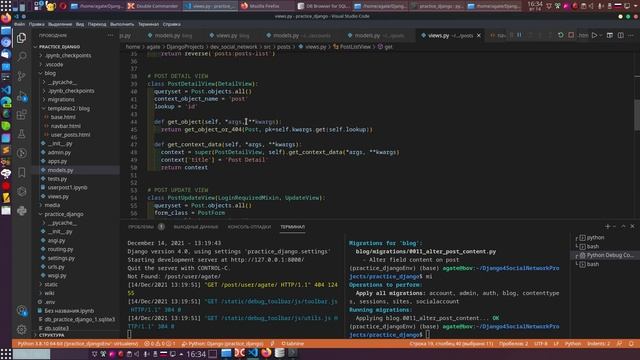Screen dimensions: 640x360
Task: Switch to the views.py blog tab
Action: [x=229, y=36]
